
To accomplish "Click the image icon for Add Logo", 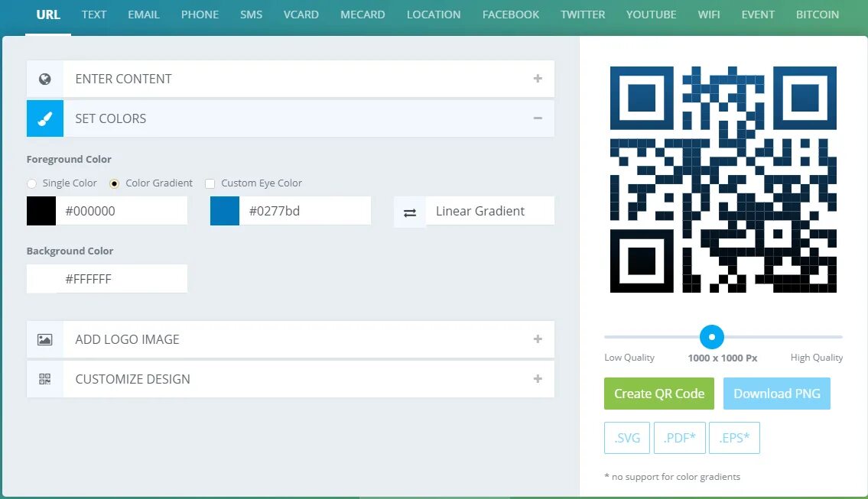I will pos(45,340).
